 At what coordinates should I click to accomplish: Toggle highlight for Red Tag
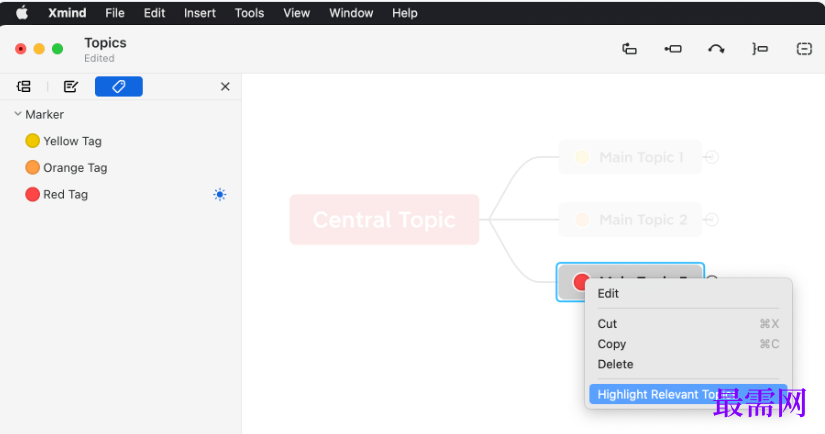click(x=220, y=194)
